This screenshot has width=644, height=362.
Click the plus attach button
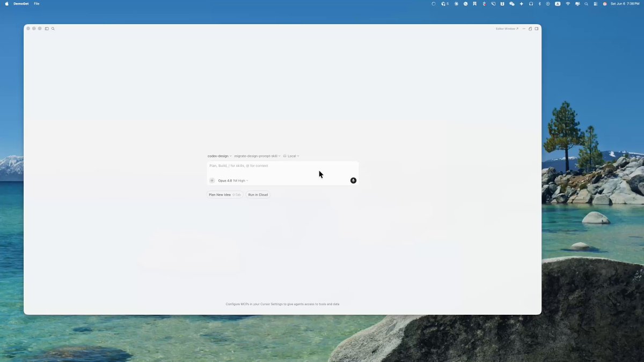tap(212, 181)
